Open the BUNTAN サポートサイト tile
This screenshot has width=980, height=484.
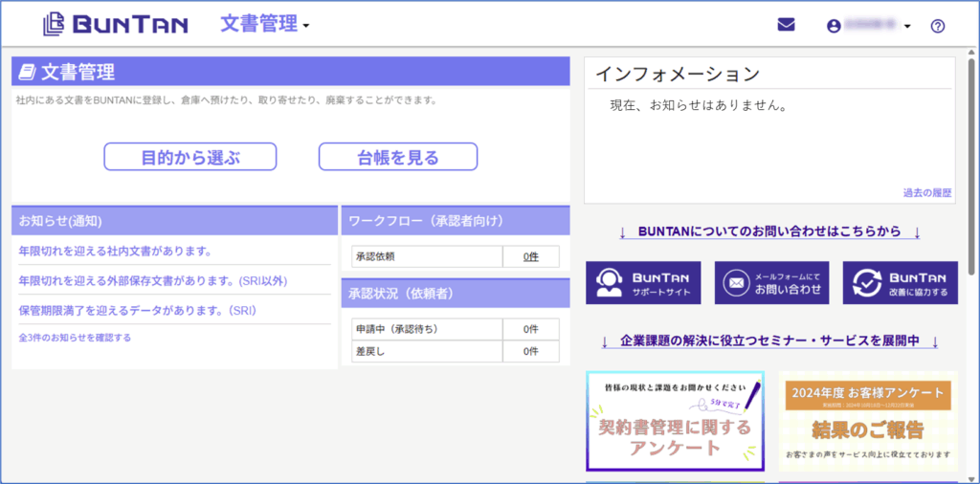[643, 283]
